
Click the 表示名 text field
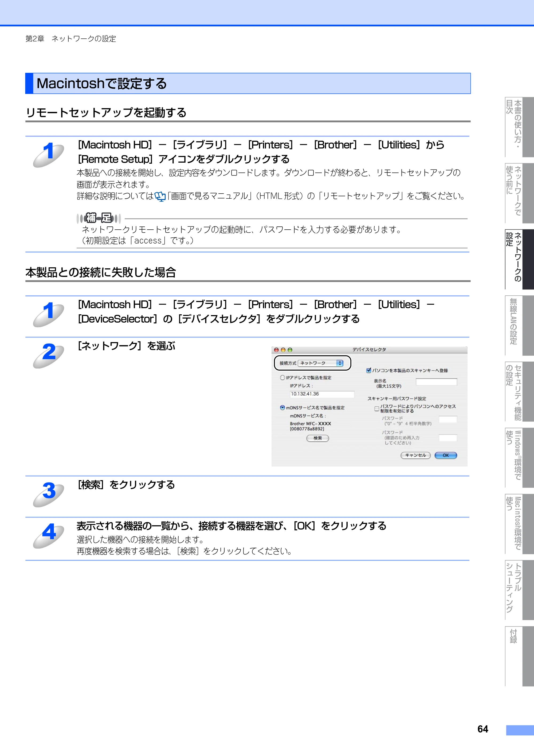click(436, 382)
